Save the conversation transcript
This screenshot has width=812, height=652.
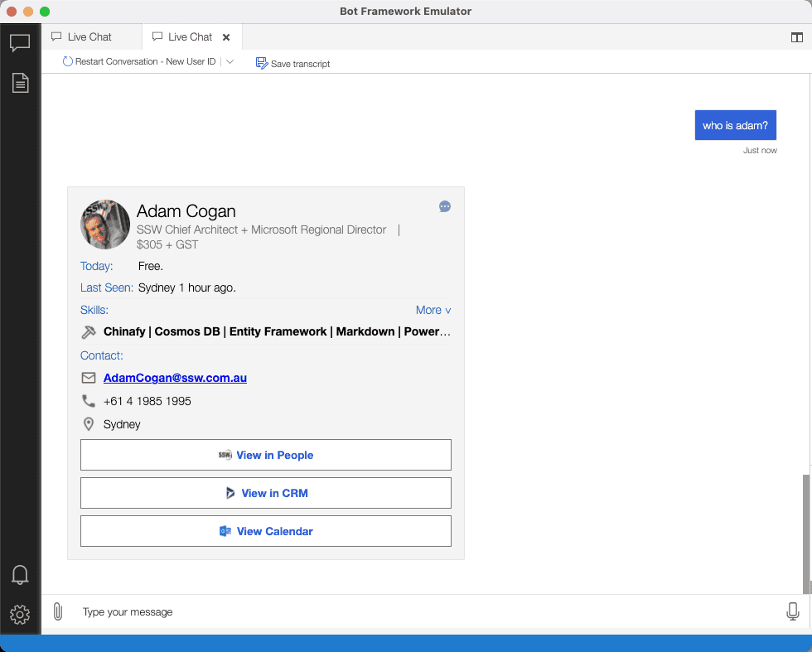(x=293, y=63)
